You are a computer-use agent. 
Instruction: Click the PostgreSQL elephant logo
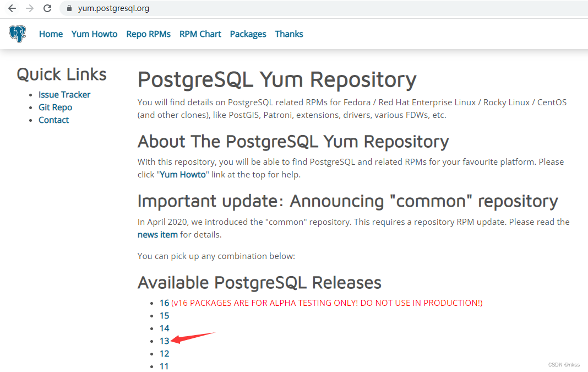tap(17, 34)
